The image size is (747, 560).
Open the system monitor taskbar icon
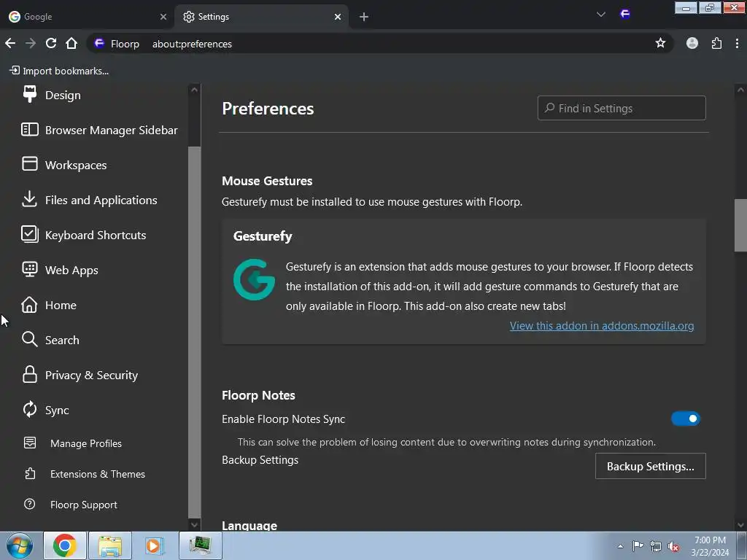(201, 545)
